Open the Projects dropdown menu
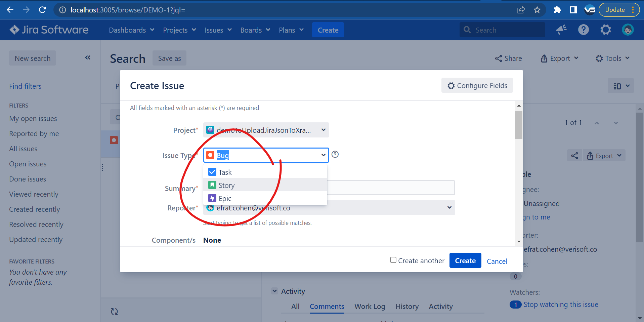644x322 pixels. pyautogui.click(x=179, y=30)
